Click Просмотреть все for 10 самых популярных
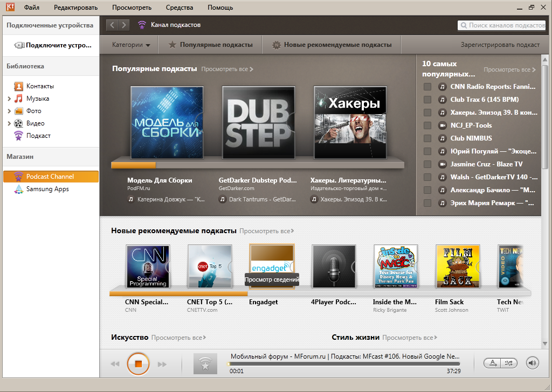The width and height of the screenshot is (552, 392). coord(509,69)
